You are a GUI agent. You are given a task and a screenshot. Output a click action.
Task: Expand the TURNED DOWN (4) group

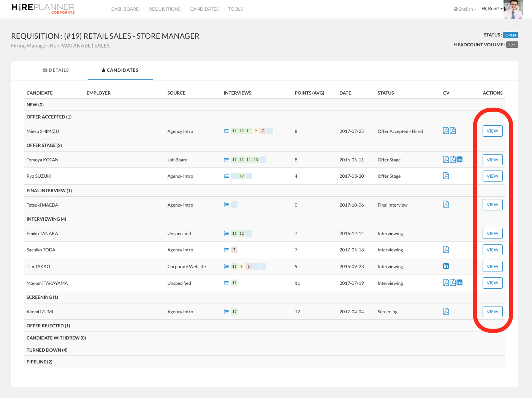coord(47,350)
